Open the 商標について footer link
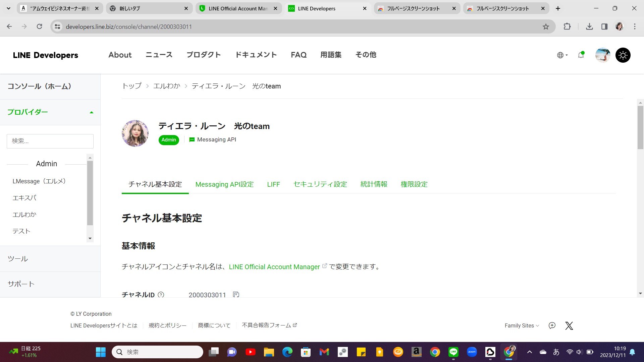The width and height of the screenshot is (644, 362). click(214, 325)
